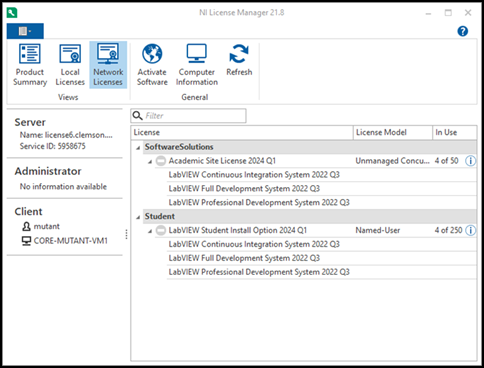Image resolution: width=484 pixels, height=368 pixels.
Task: Click the '4 of 250' in-use value
Action: tap(448, 230)
